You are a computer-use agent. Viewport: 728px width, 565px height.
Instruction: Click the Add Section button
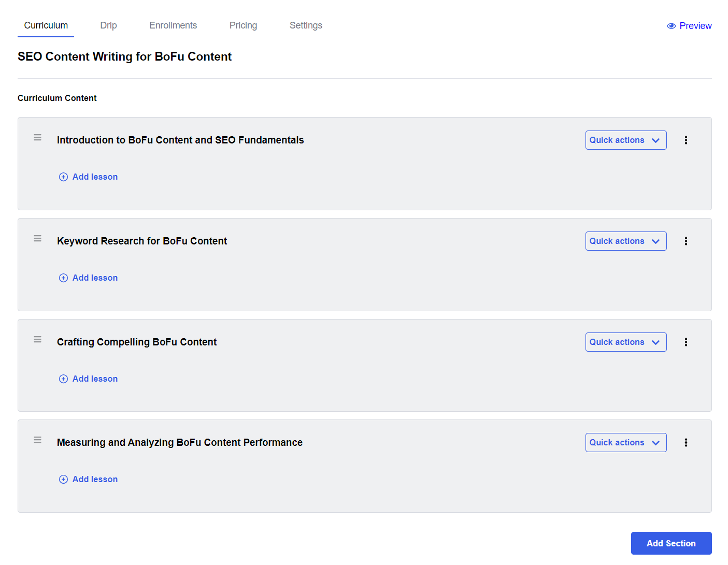coord(671,543)
